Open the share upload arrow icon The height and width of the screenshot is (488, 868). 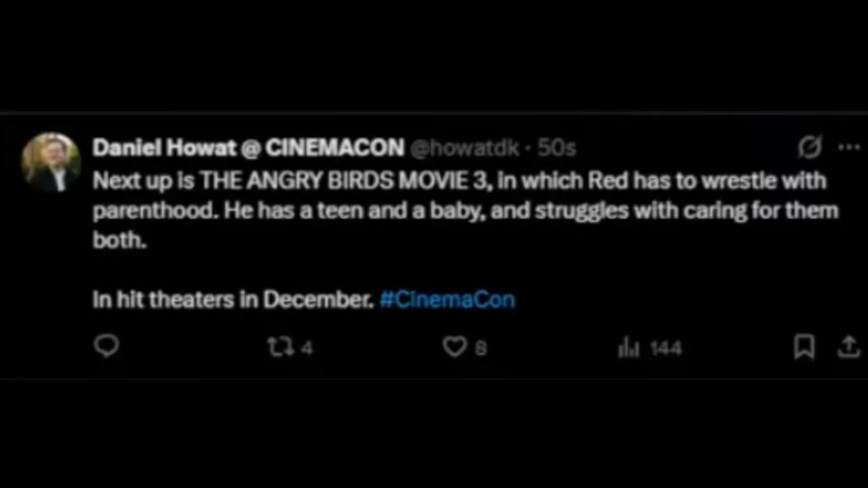coord(849,347)
